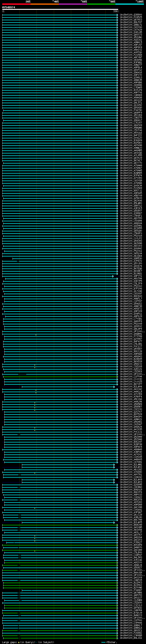This screenshot has width=146, height=644.
Task: Click the orange ~40% identity legend segment
Action: click(x=45, y=4)
